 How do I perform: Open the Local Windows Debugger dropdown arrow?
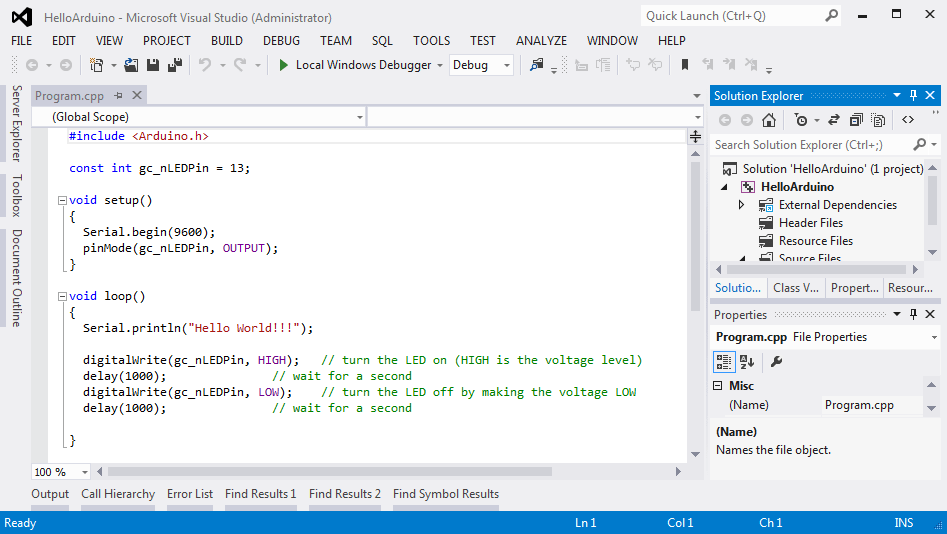(440, 65)
